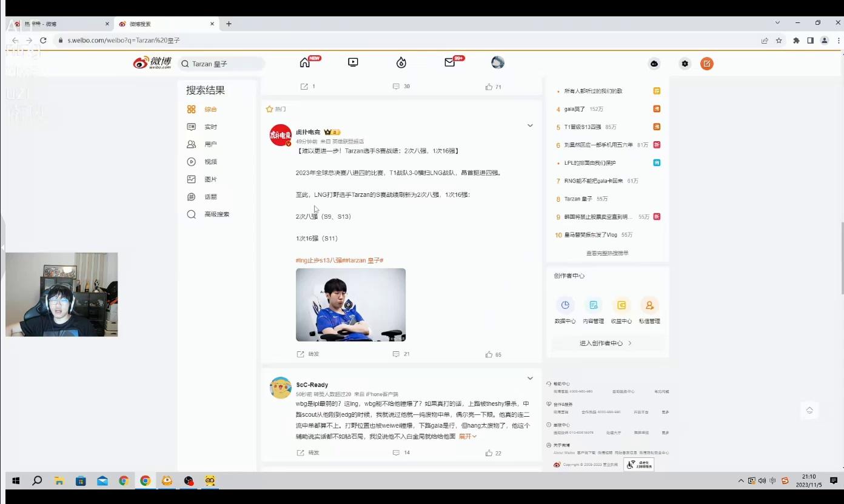Open the Mail app in taskbar
844x504 pixels.
point(102,481)
